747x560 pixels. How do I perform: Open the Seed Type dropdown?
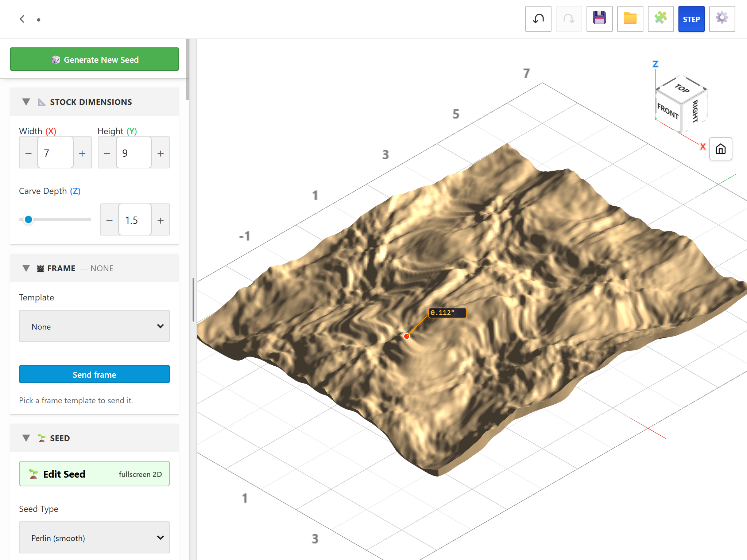[94, 537]
